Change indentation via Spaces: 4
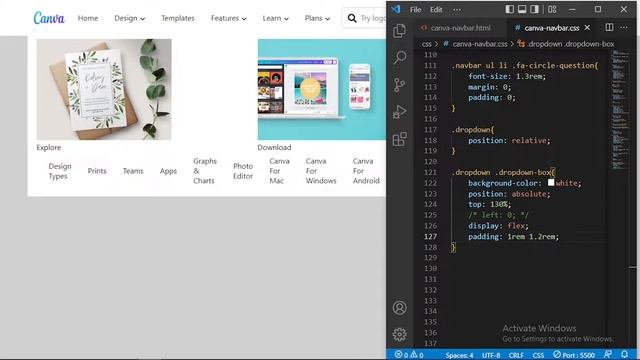The image size is (640, 360). coord(459,355)
